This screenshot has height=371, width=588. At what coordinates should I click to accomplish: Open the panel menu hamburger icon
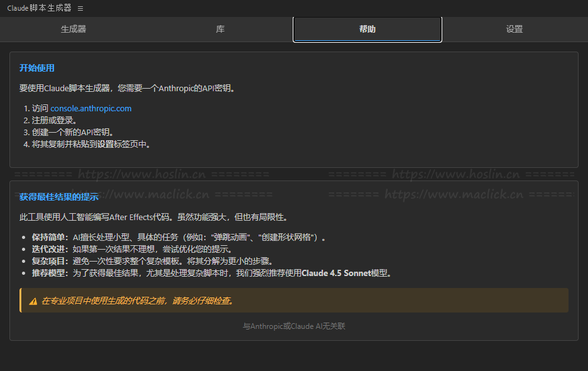[80, 8]
